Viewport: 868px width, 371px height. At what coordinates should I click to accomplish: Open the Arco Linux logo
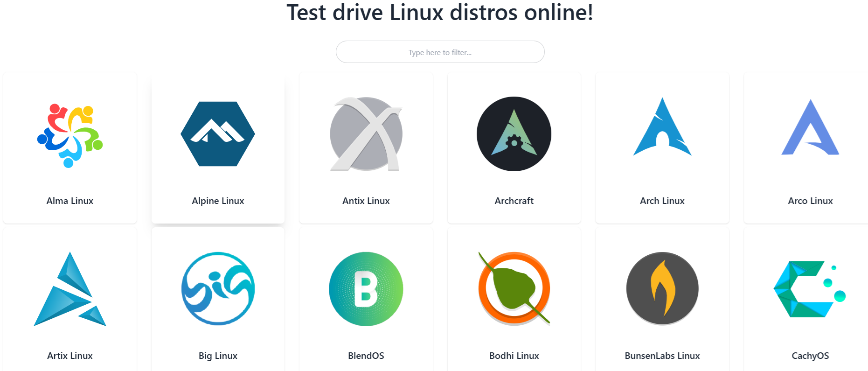click(810, 127)
